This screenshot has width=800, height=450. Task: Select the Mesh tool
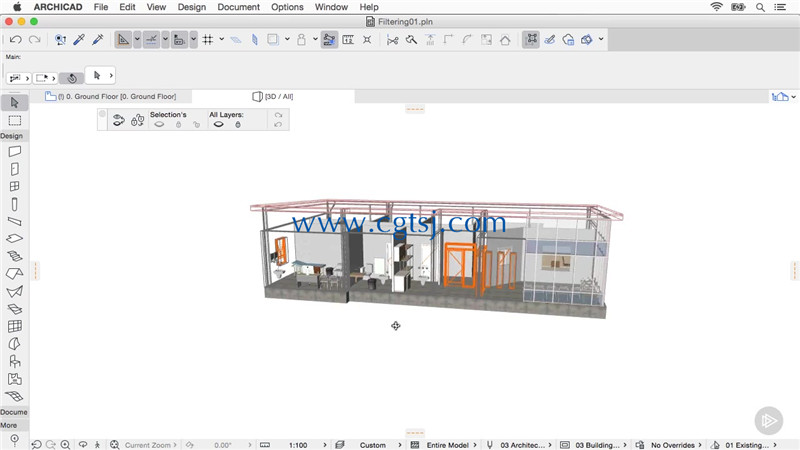14,396
